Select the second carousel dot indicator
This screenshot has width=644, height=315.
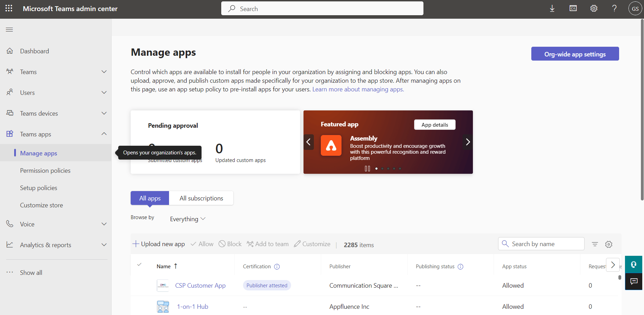click(x=382, y=169)
